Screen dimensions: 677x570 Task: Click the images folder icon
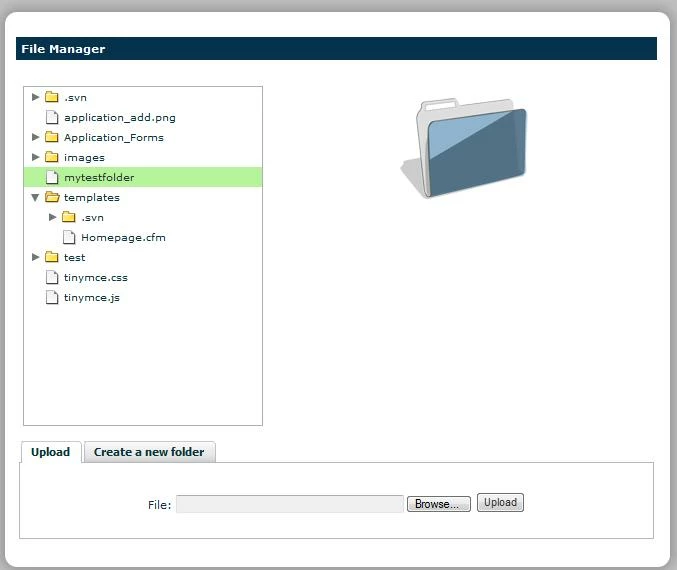click(52, 157)
